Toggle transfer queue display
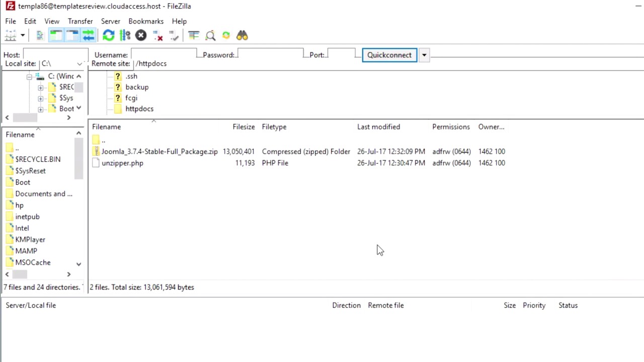The width and height of the screenshot is (644, 362). [88, 35]
